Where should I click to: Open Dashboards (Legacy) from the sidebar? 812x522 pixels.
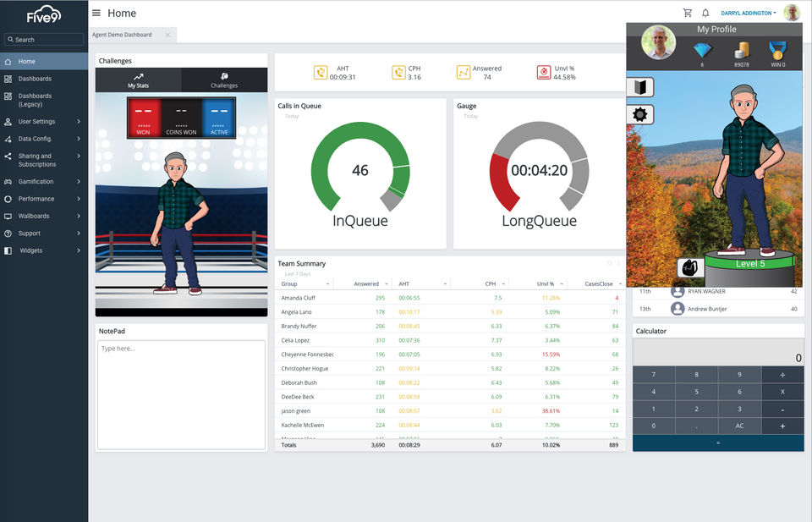click(44, 100)
